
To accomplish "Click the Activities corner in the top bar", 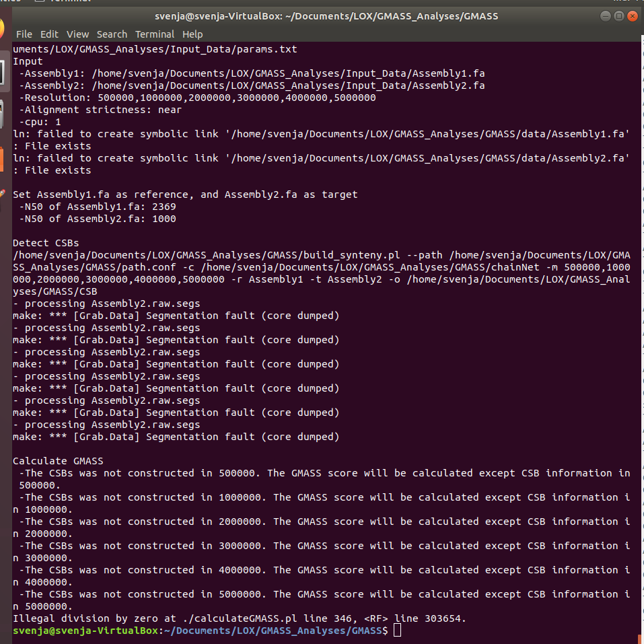I will click(x=7, y=2).
